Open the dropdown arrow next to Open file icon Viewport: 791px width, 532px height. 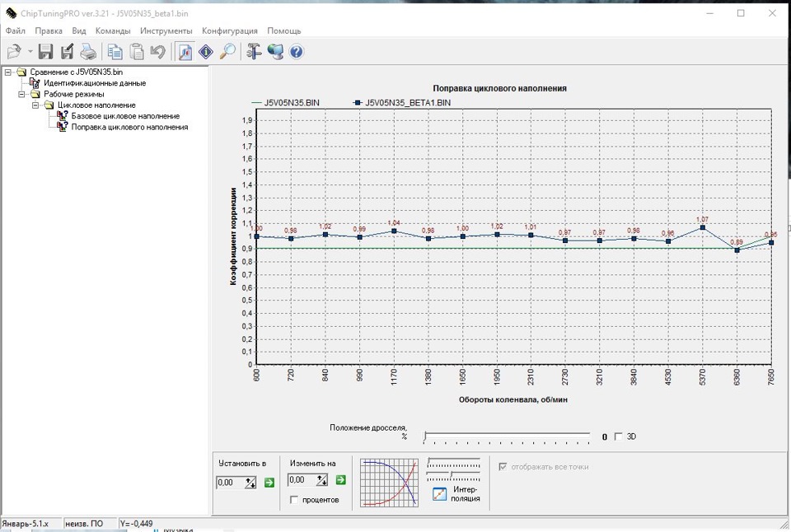[30, 52]
